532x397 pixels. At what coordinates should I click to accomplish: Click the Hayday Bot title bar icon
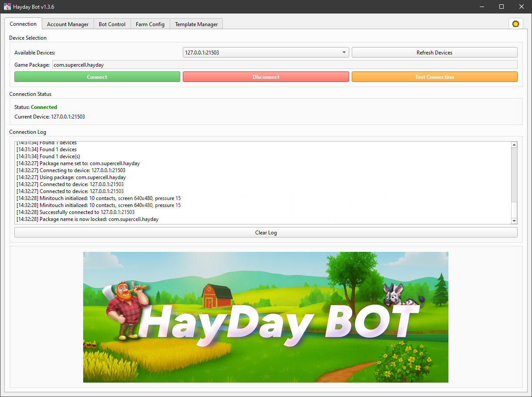(7, 7)
